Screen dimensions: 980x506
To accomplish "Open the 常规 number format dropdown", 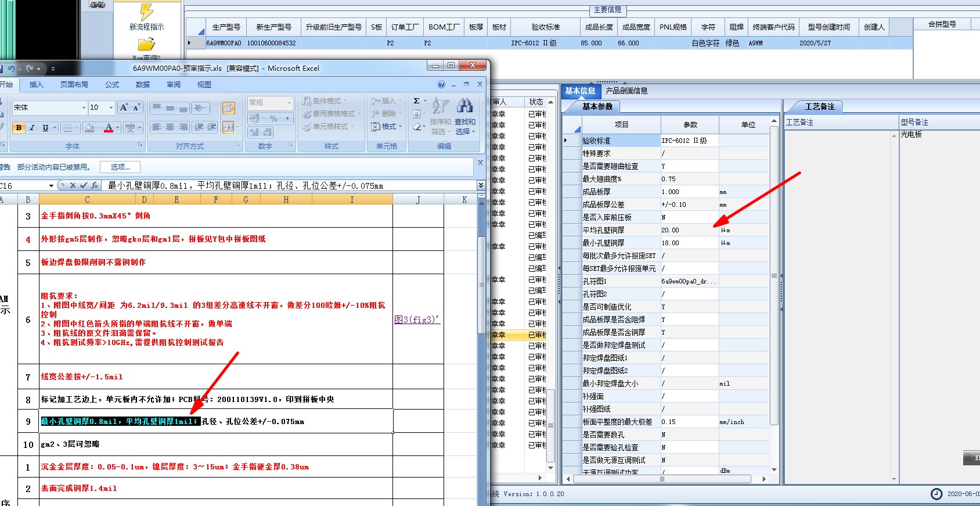I will coord(289,103).
